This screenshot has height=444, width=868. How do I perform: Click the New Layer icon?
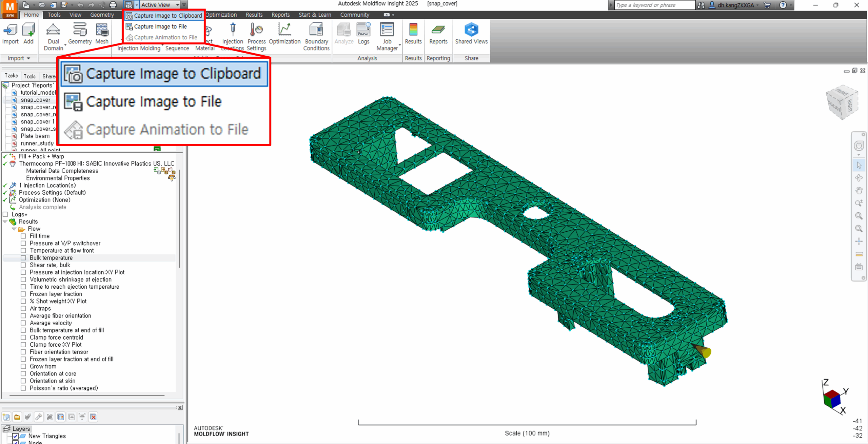click(x=6, y=417)
